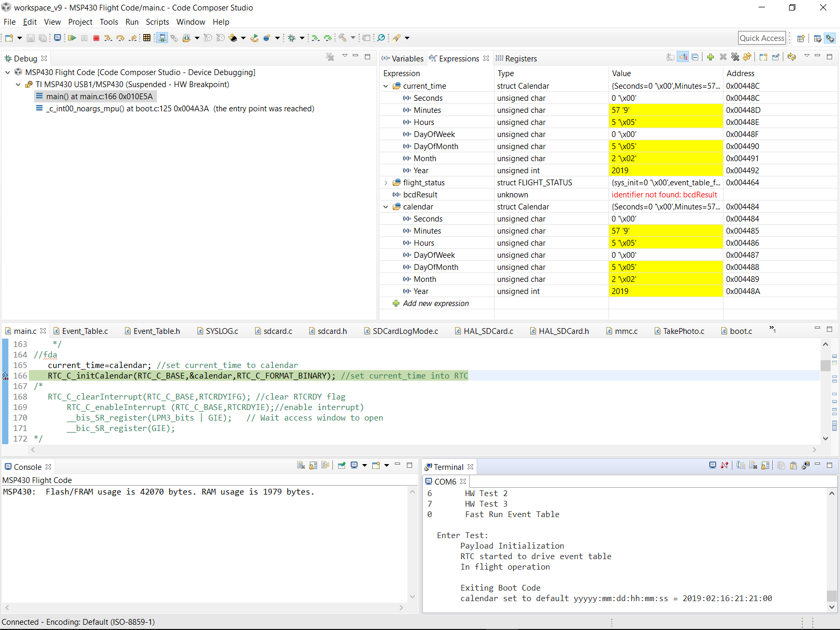Toggle the breakpoint marker on line 166
This screenshot has width=840, height=630.
[x=5, y=376]
